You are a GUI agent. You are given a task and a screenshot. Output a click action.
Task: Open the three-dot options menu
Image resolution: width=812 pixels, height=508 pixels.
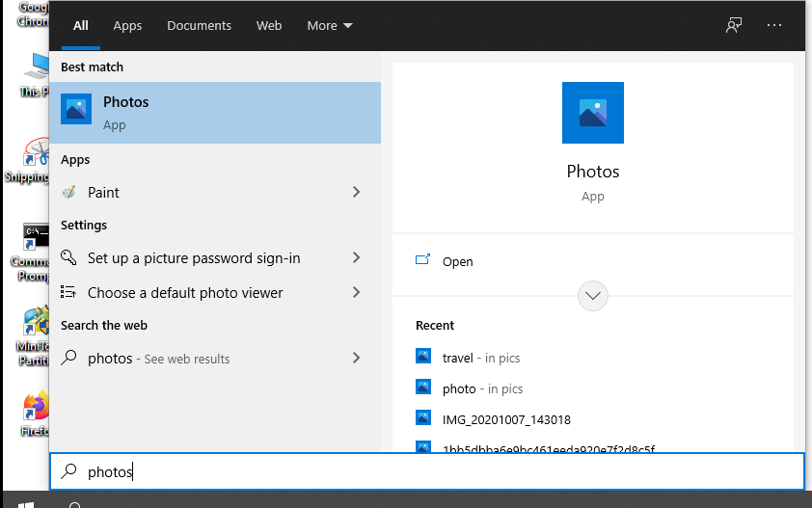click(774, 25)
